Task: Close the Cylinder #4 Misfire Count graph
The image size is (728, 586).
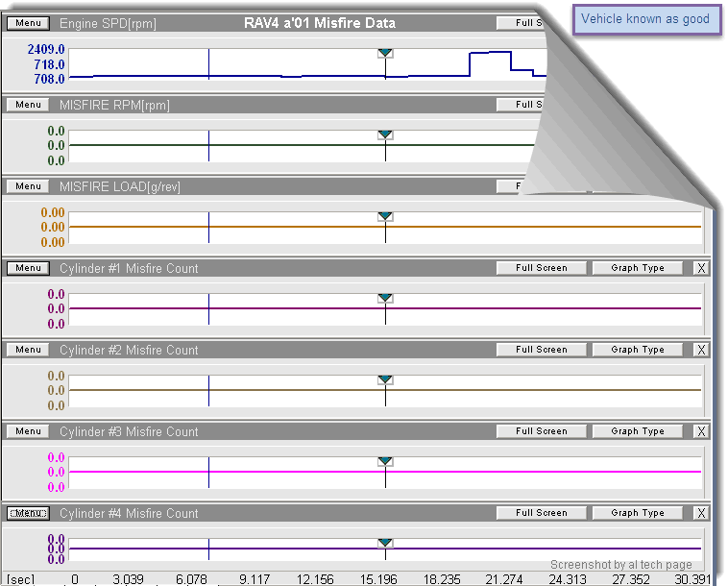Action: pos(700,514)
